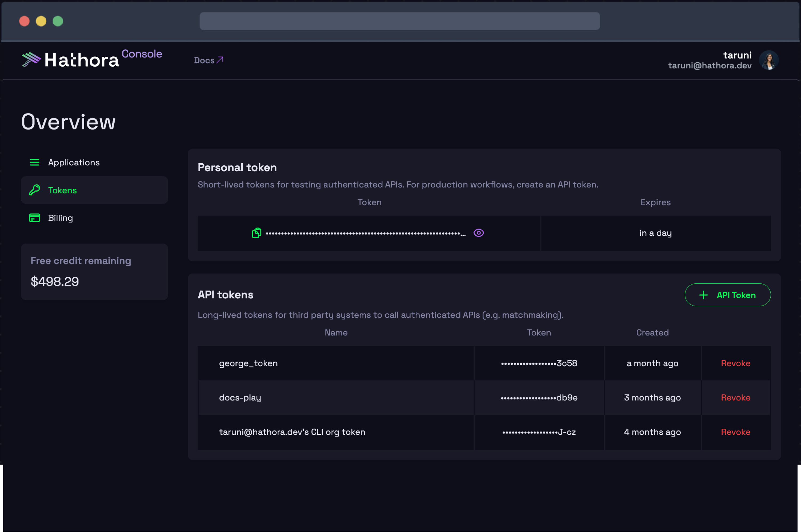Revoke the docs-play API token
The height and width of the screenshot is (532, 801).
735,398
